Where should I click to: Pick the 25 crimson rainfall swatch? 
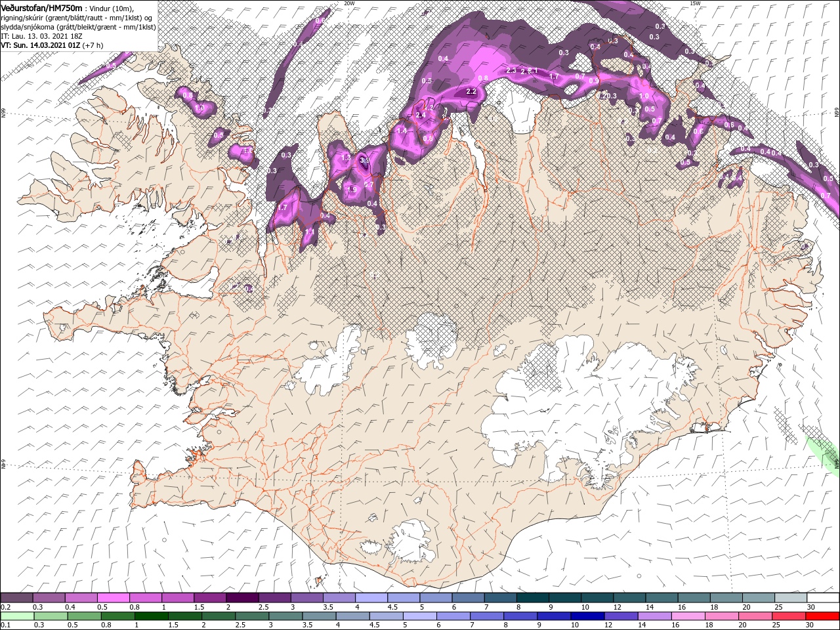[787, 616]
